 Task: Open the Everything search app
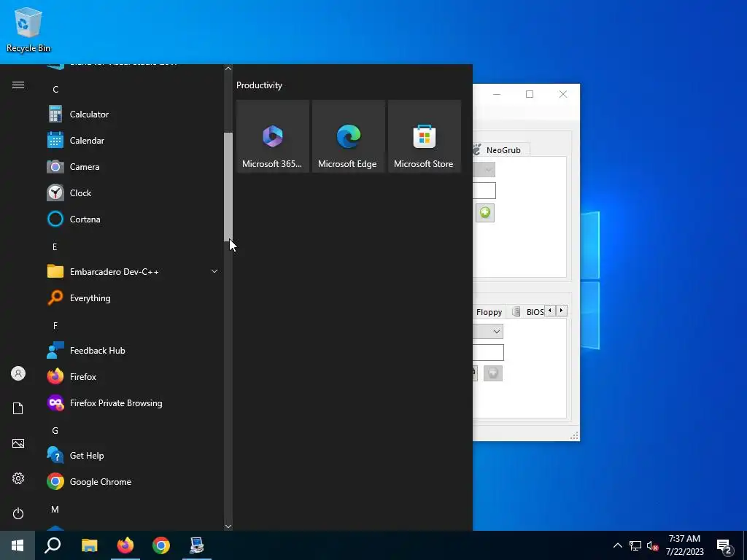133,298
